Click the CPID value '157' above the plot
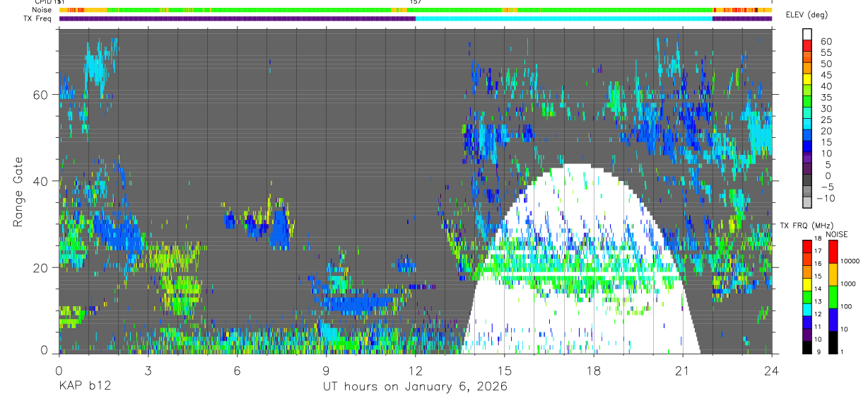868x401 pixels. click(415, 2)
